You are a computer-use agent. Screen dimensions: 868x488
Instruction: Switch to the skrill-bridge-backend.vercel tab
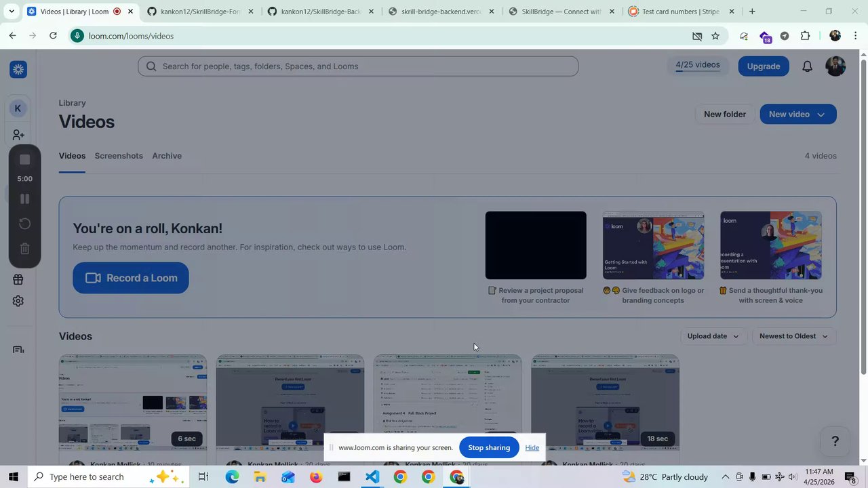click(441, 12)
